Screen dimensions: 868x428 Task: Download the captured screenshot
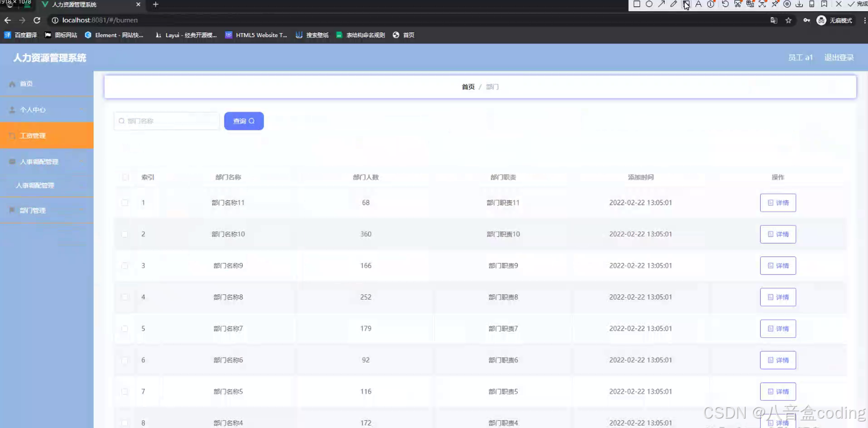[x=799, y=4]
